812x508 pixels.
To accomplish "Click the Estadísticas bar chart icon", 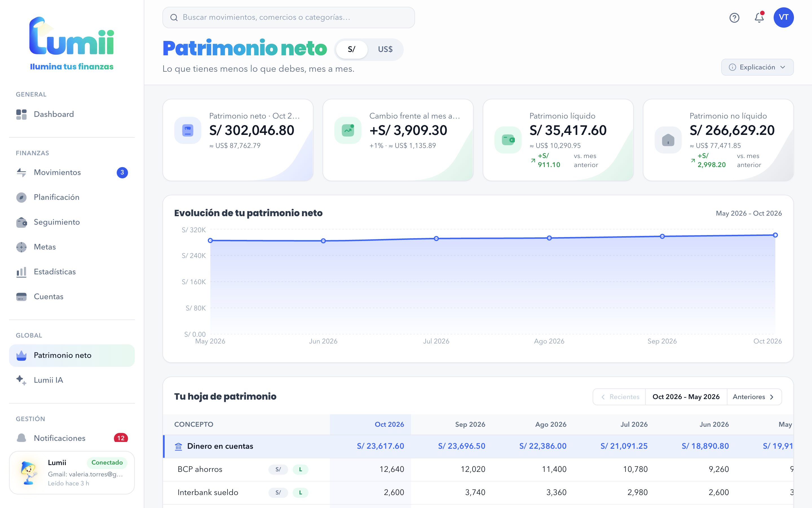I will [21, 272].
